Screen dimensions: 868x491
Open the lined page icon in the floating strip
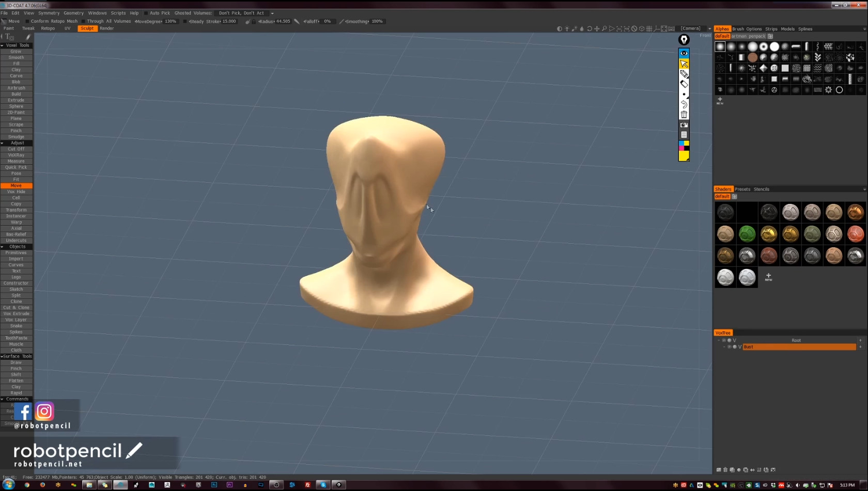tap(684, 135)
